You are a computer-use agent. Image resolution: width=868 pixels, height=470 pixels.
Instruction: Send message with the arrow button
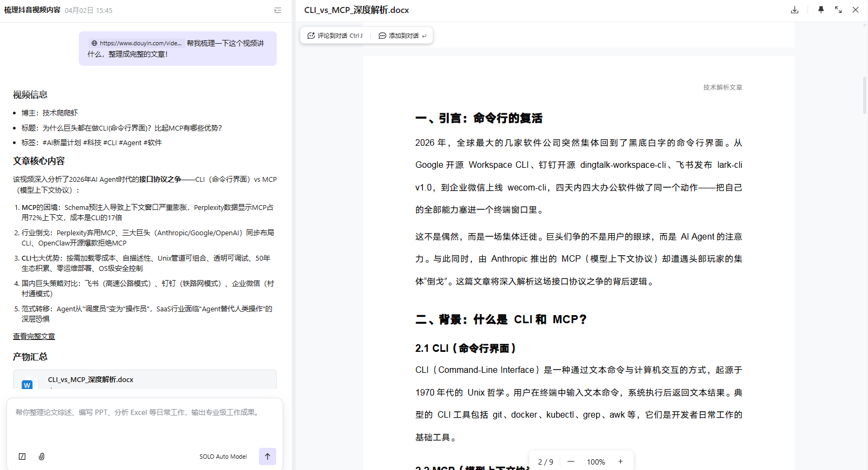(x=267, y=457)
